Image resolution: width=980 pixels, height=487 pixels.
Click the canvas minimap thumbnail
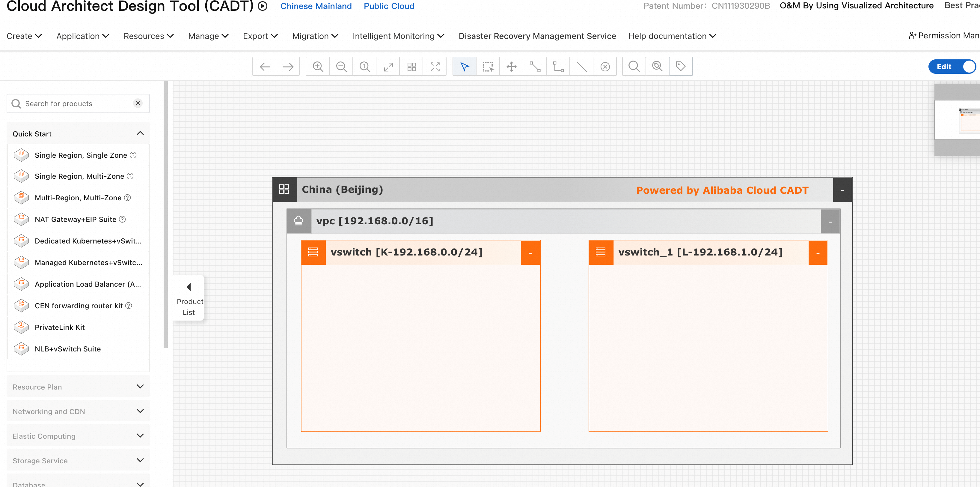tap(957, 120)
